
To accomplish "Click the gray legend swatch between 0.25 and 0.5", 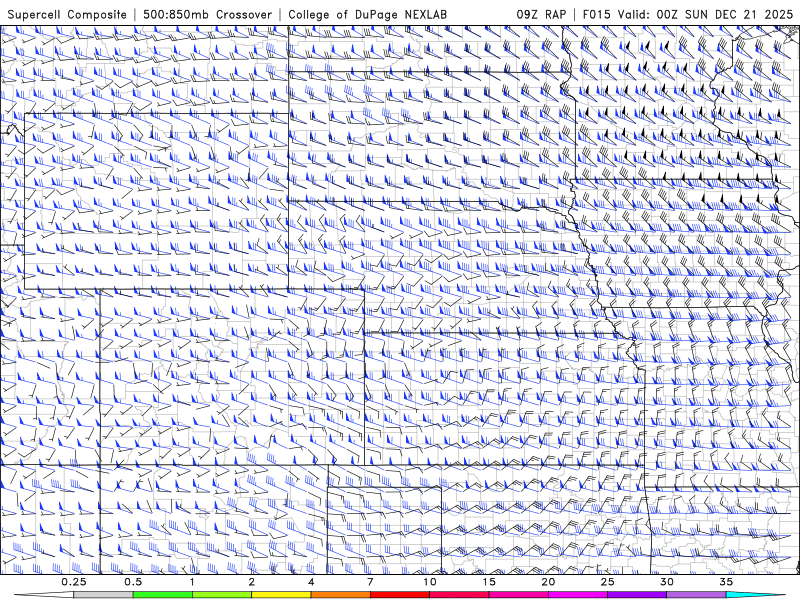I will pyautogui.click(x=103, y=595).
